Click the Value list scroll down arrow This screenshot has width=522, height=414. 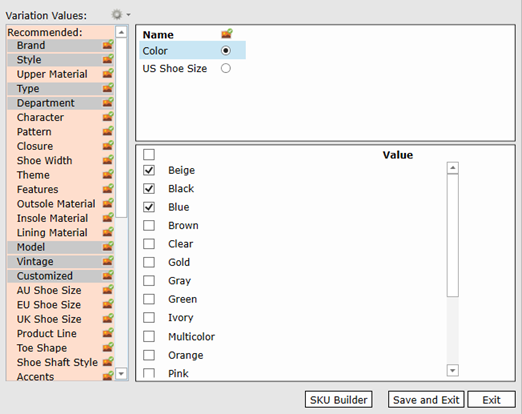[452, 370]
